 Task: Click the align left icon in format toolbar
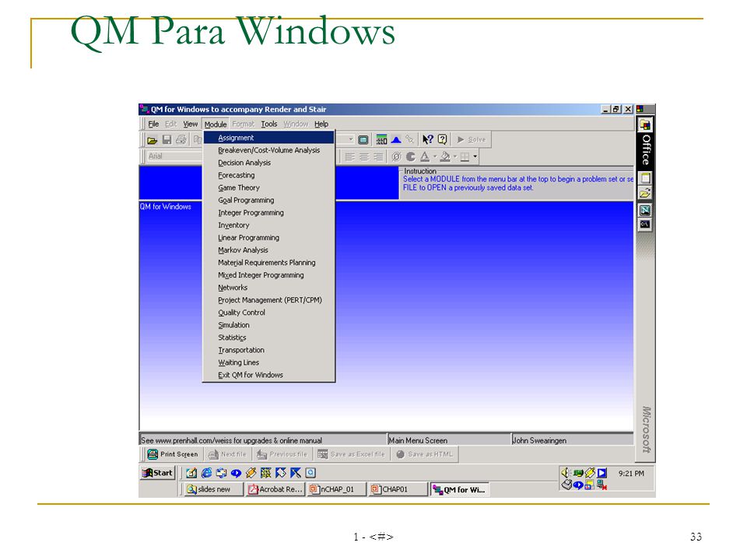pyautogui.click(x=349, y=156)
